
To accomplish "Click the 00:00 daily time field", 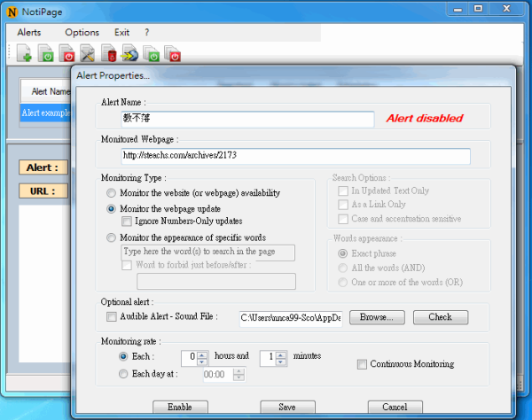I will [x=219, y=375].
